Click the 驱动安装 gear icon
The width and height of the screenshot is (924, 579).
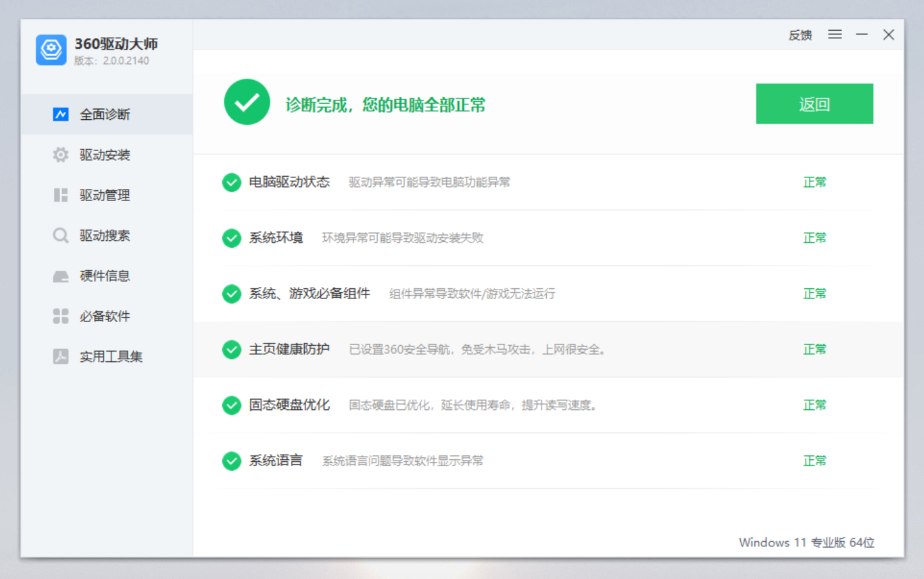(61, 155)
